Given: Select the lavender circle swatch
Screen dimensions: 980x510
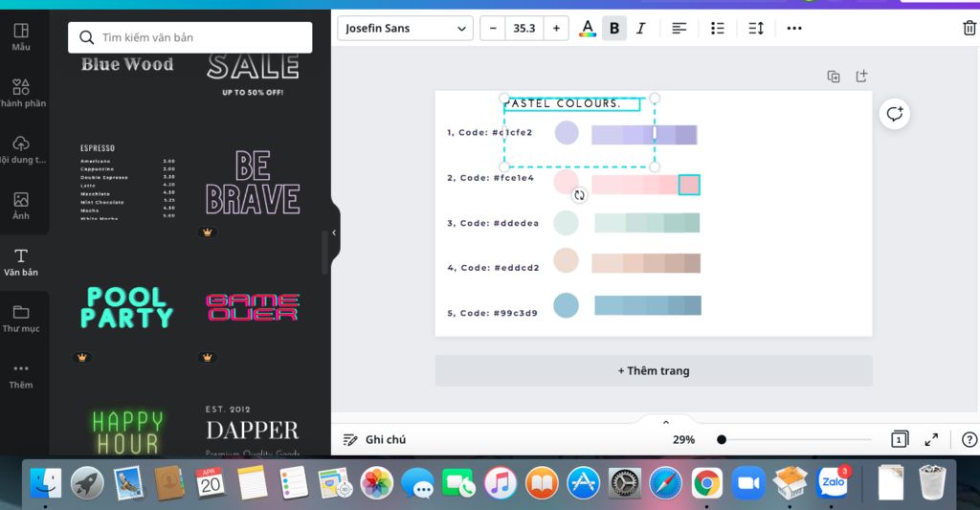Looking at the screenshot, I should click(x=567, y=132).
